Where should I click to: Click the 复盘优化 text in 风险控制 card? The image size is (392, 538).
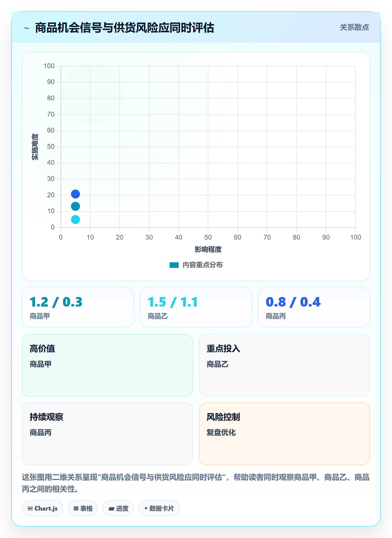[221, 432]
